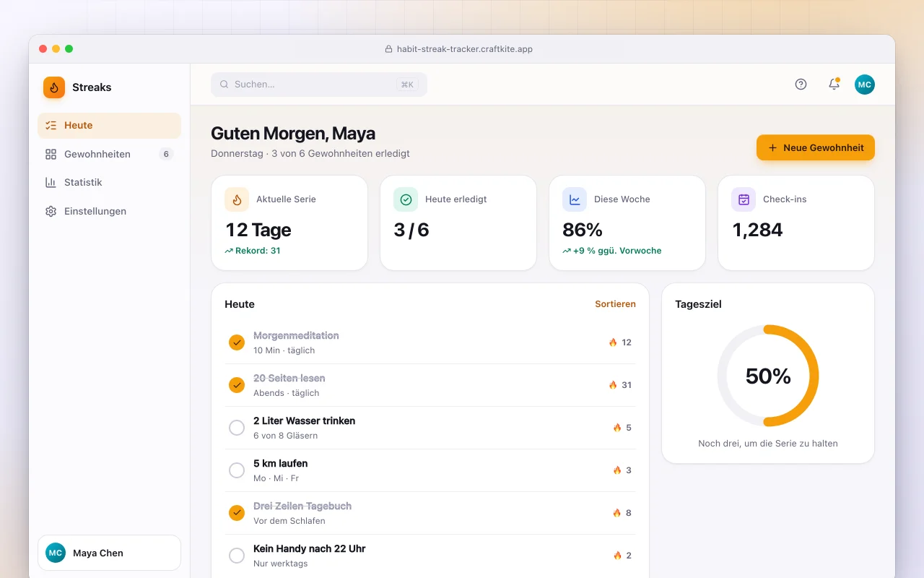Screen dimensions: 924x578
Task: Click the Neue Gewohnheit button
Action: pyautogui.click(x=816, y=147)
